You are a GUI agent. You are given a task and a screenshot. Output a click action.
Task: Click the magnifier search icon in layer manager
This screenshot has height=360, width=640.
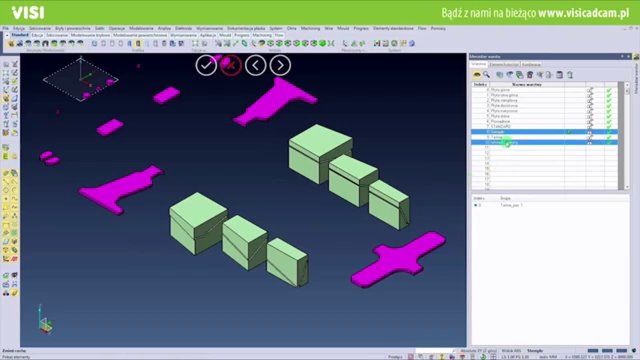(x=487, y=75)
